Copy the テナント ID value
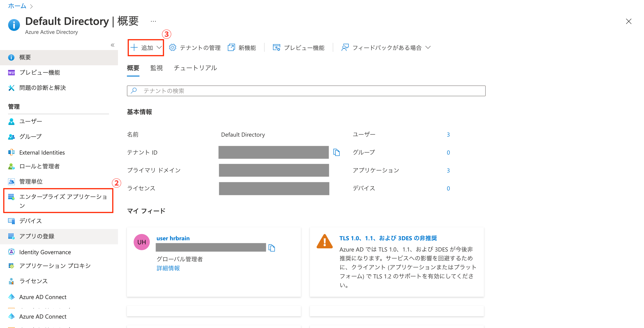The width and height of the screenshot is (644, 328). (x=337, y=152)
